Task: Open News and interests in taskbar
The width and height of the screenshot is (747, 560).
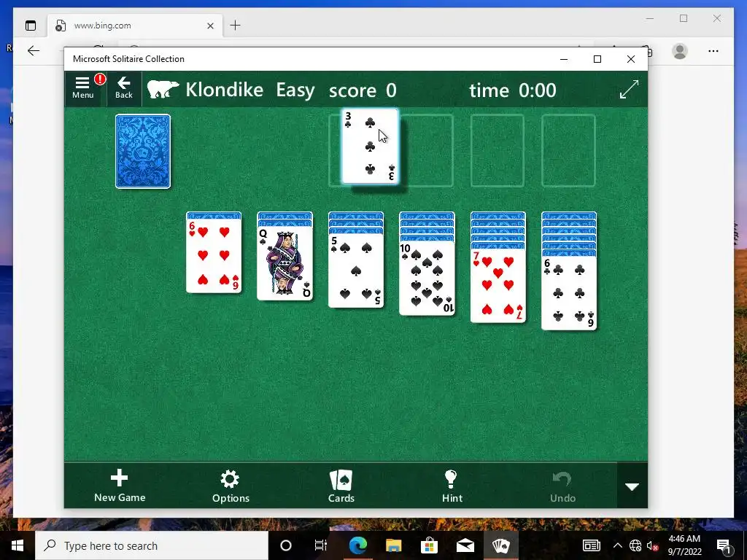Action: (591, 545)
